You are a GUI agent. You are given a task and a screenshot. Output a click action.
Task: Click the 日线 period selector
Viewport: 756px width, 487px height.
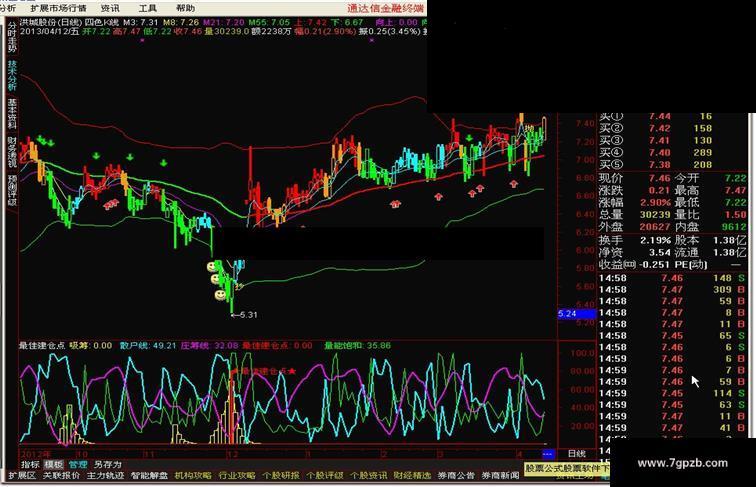pos(577,454)
